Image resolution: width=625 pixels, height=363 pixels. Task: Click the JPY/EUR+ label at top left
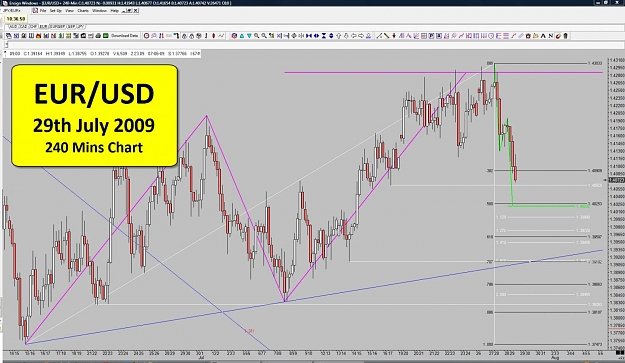point(12,10)
